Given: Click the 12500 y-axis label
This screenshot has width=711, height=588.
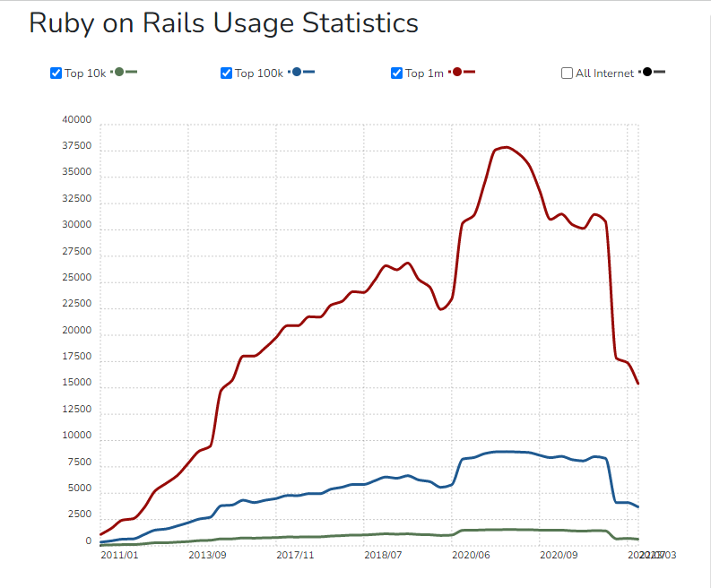Looking at the screenshot, I should click(76, 410).
